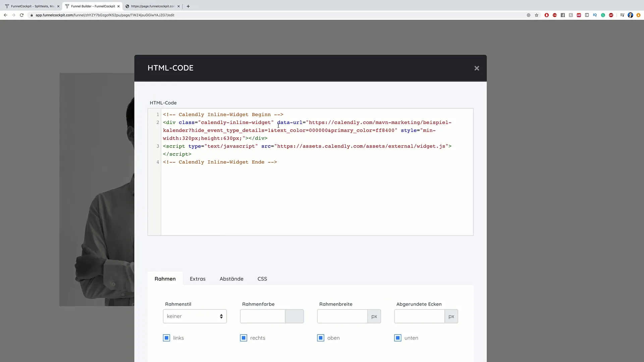Toggle the links border checkbox
Viewport: 644px width, 362px height.
[166, 338]
